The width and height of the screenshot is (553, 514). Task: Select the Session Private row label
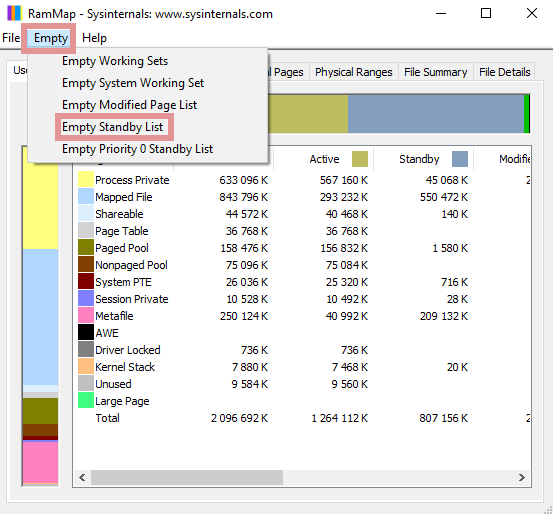coord(132,299)
